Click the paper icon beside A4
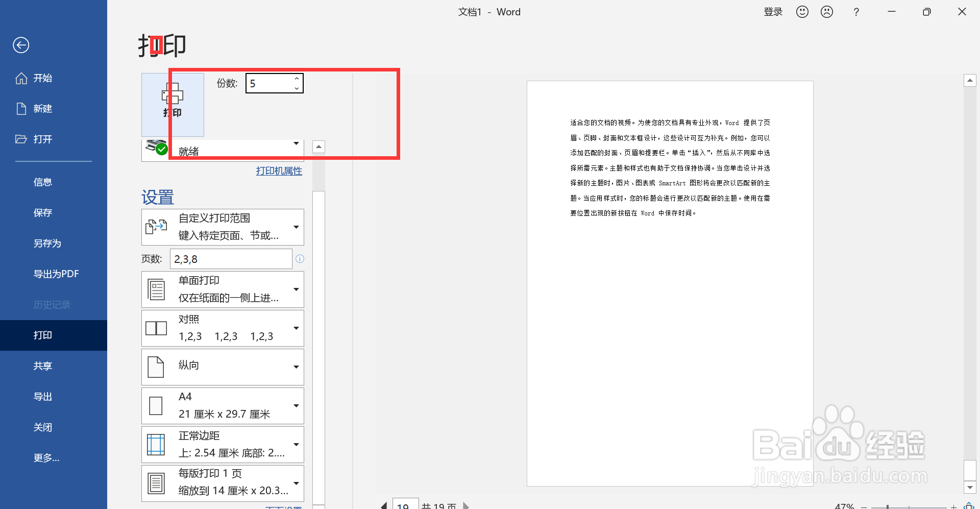Viewport: 980px width, 509px height. [x=156, y=406]
